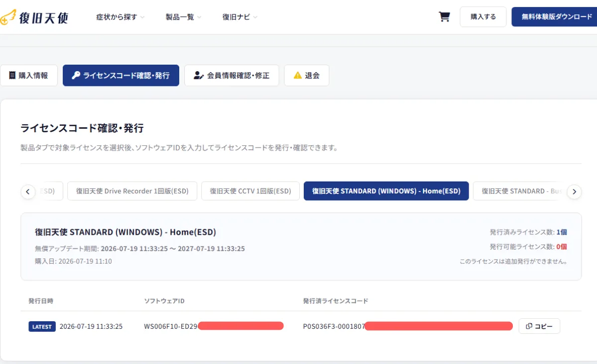
Task: Click license code P0S036F3-0001807
Action: (334, 326)
